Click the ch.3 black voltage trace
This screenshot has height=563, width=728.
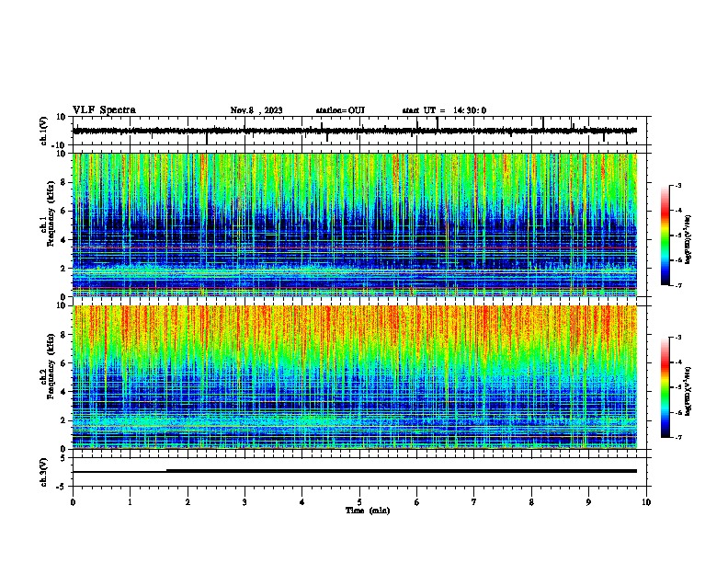tap(355, 471)
